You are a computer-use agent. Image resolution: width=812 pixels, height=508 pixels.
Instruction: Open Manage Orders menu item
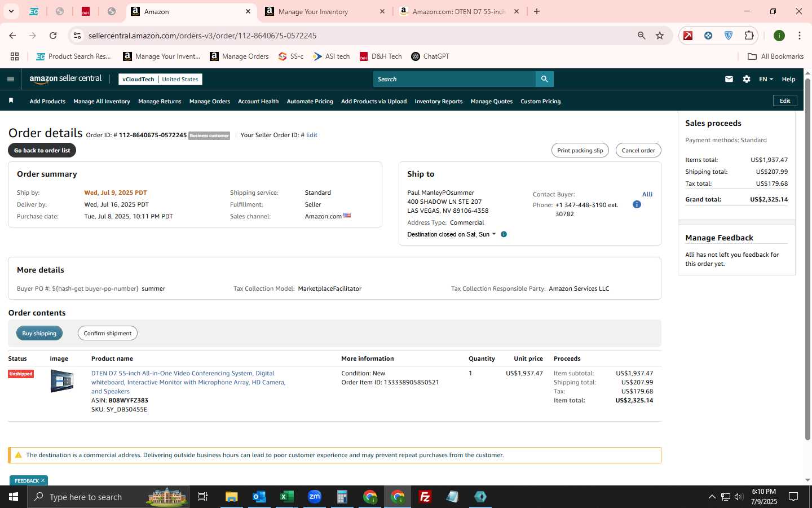tap(210, 102)
